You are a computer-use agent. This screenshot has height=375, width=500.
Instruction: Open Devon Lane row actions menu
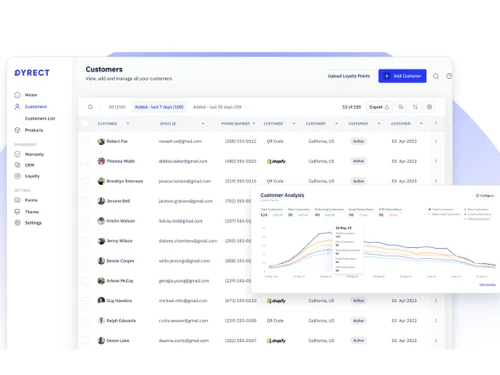point(436,340)
